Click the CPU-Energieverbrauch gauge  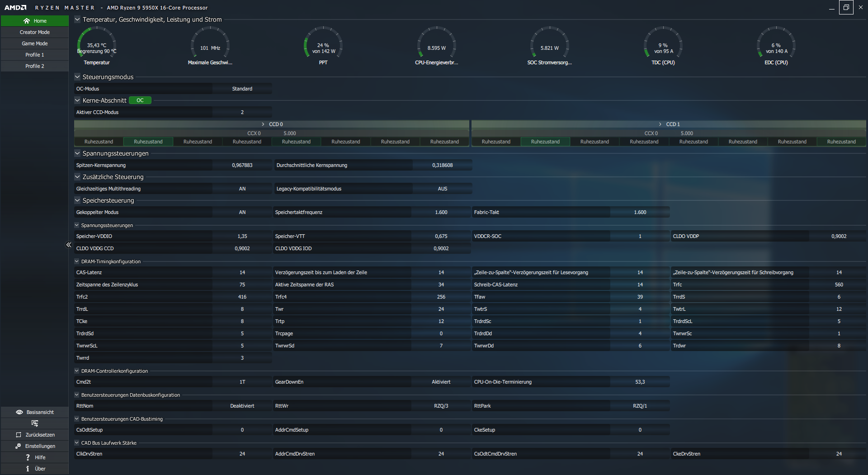click(x=437, y=46)
